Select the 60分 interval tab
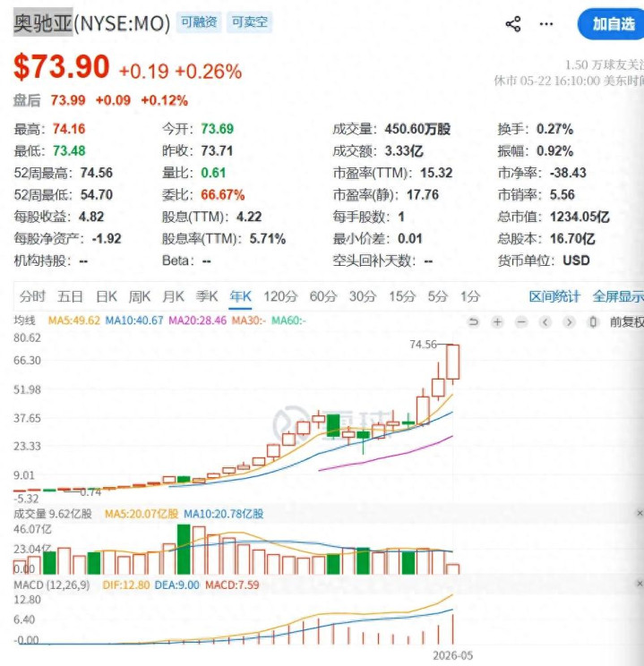 (x=323, y=296)
